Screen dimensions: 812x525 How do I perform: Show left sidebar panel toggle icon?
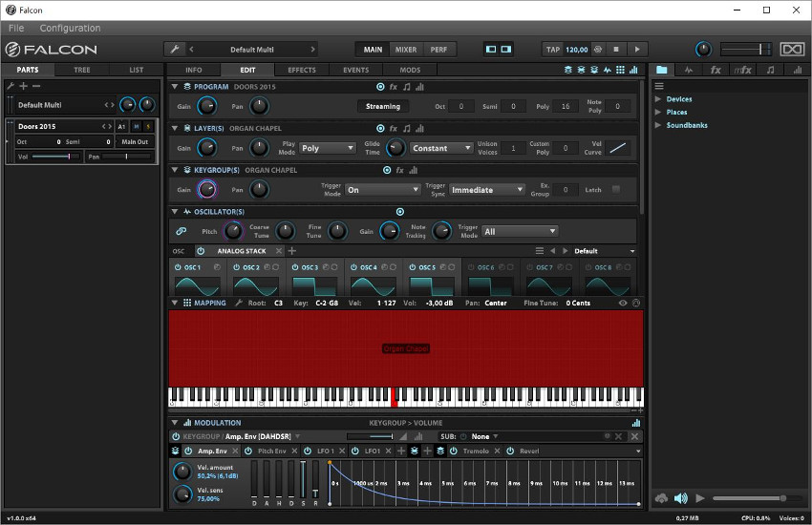tap(491, 49)
